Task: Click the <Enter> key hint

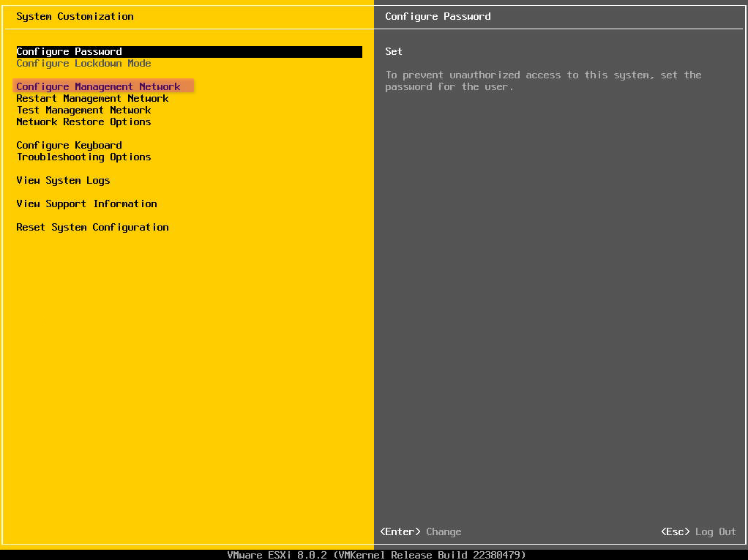Action: coord(400,532)
